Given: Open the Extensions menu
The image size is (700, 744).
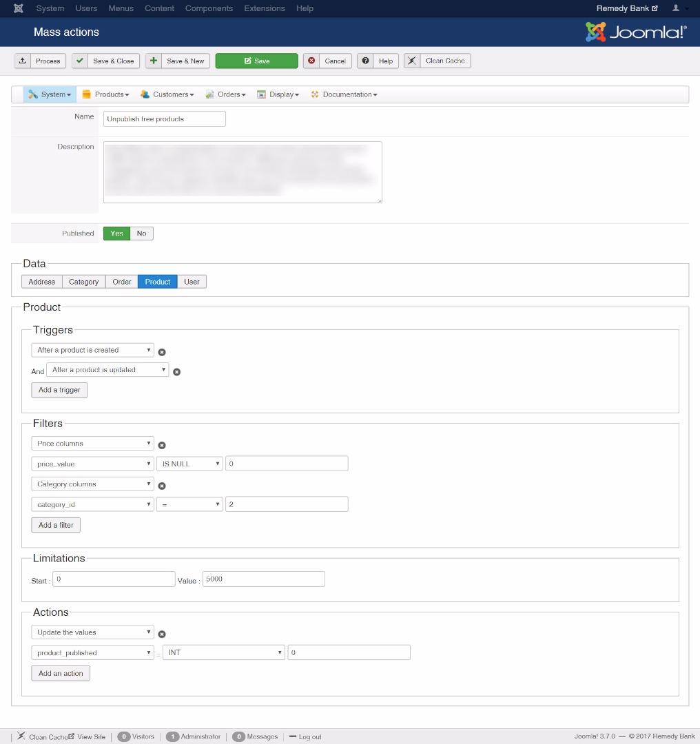Looking at the screenshot, I should [265, 8].
